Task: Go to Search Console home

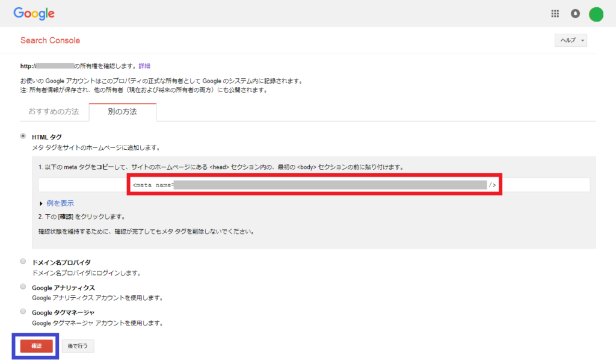Action: pyautogui.click(x=51, y=40)
